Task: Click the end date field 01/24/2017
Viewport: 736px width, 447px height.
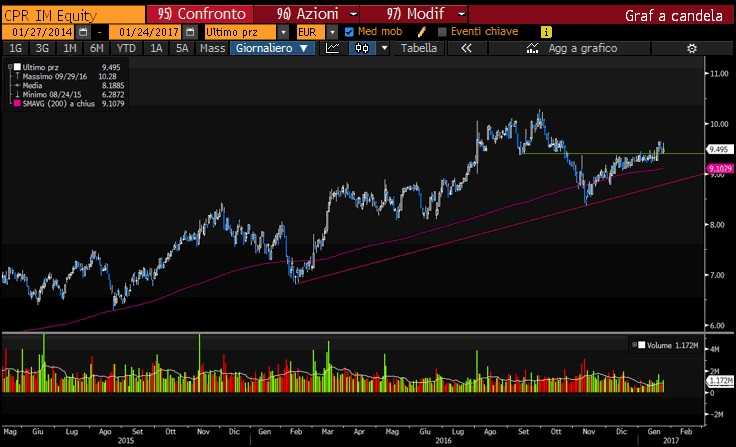Action: point(146,32)
